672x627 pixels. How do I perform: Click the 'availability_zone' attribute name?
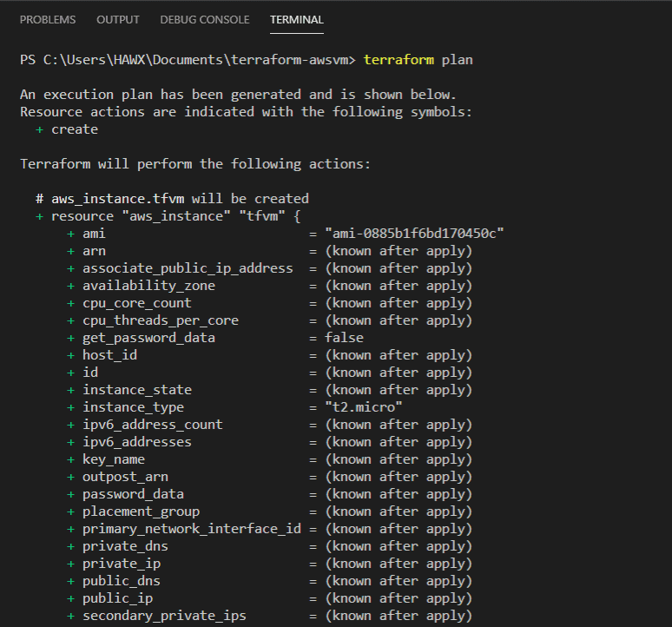click(148, 286)
